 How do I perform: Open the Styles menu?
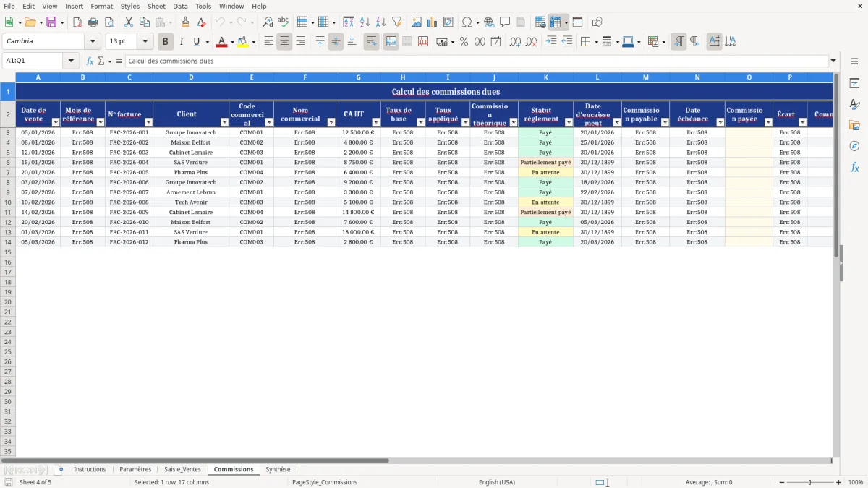[130, 6]
